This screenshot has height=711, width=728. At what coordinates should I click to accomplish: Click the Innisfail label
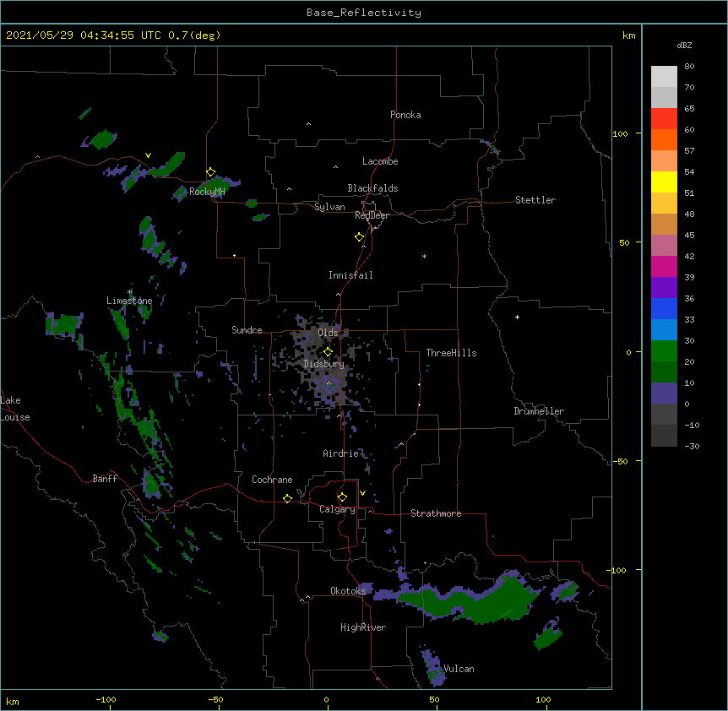click(350, 275)
